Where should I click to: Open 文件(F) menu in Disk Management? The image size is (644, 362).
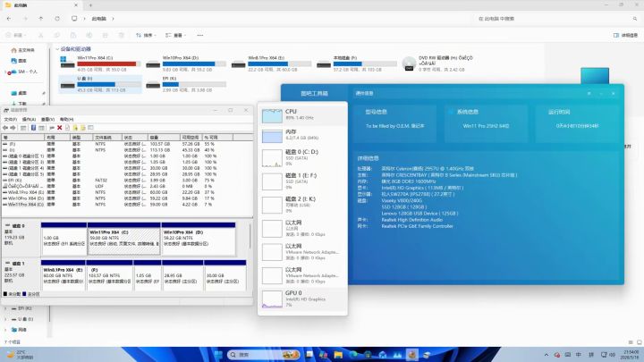pos(10,120)
